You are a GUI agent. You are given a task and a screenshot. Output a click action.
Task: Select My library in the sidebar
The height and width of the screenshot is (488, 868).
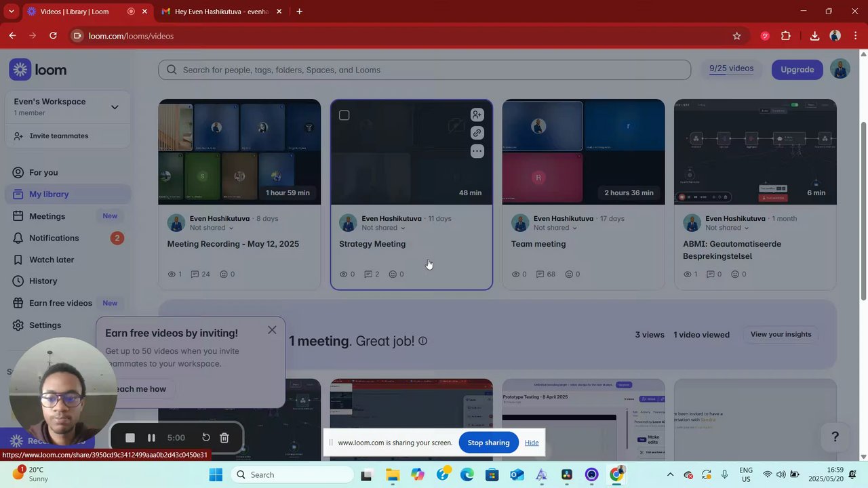point(68,195)
